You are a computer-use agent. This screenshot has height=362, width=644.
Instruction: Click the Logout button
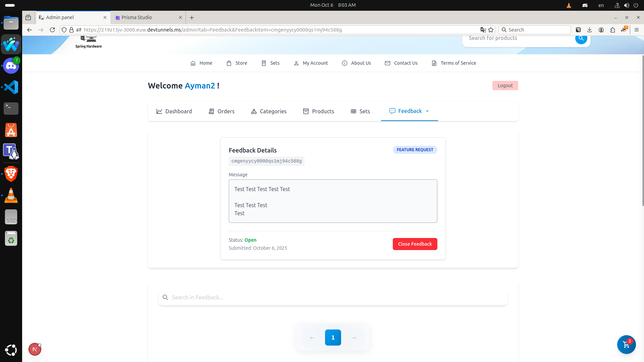click(505, 85)
